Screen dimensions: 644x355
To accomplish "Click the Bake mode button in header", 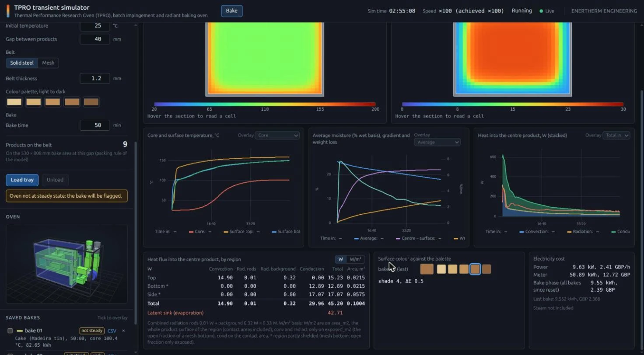I will click(231, 11).
